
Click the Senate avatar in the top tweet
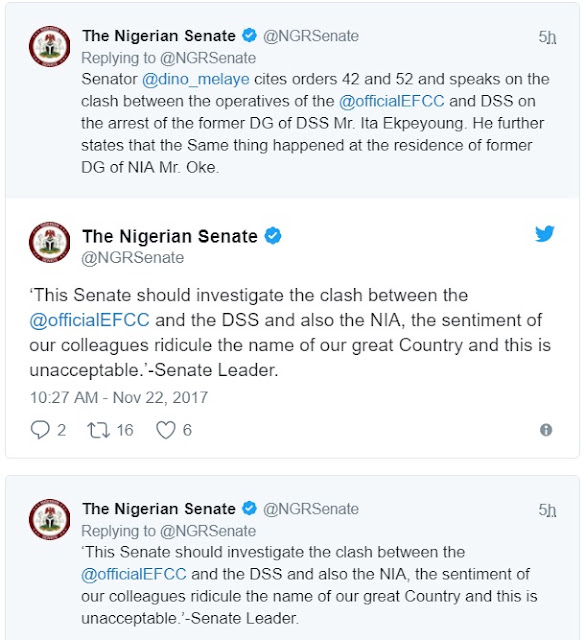click(49, 47)
